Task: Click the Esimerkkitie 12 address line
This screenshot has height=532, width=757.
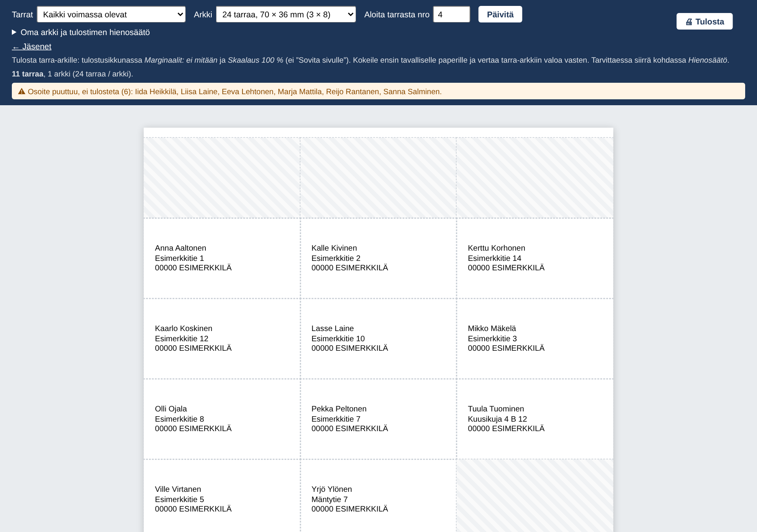Action: pos(181,339)
